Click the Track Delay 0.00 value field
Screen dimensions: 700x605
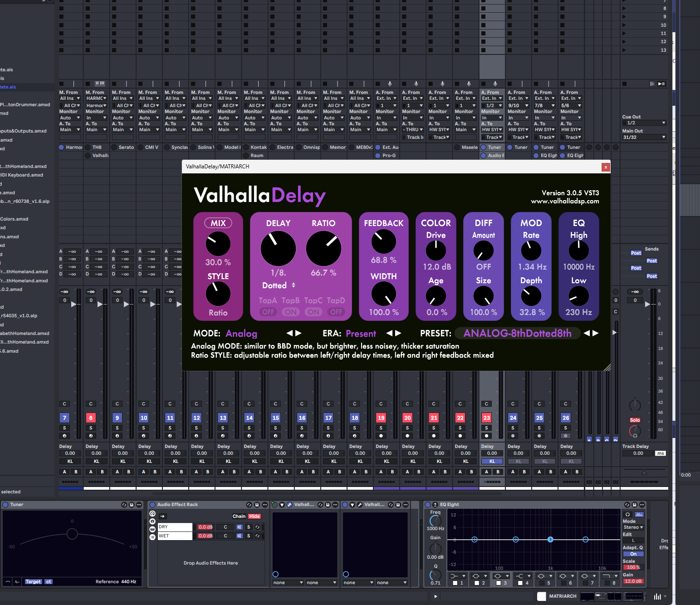pyautogui.click(x=638, y=453)
